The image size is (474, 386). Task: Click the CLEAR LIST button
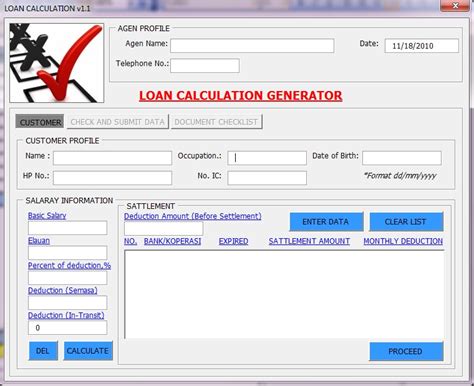coord(406,222)
